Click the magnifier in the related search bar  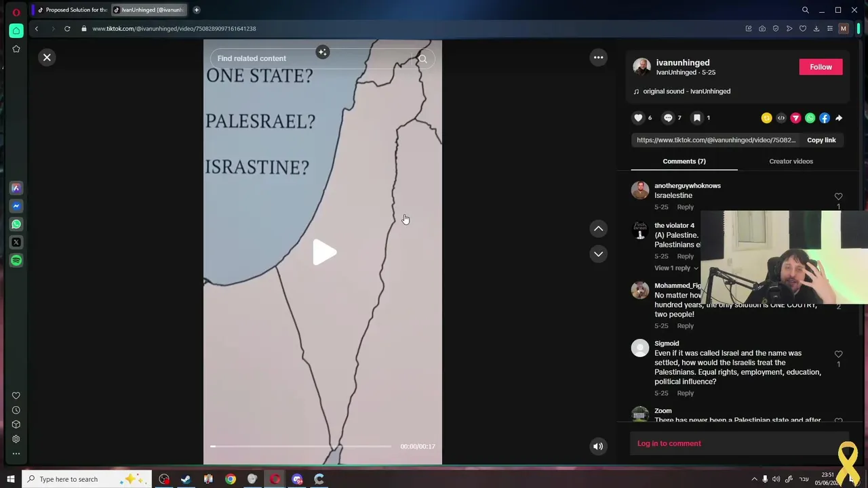click(422, 58)
